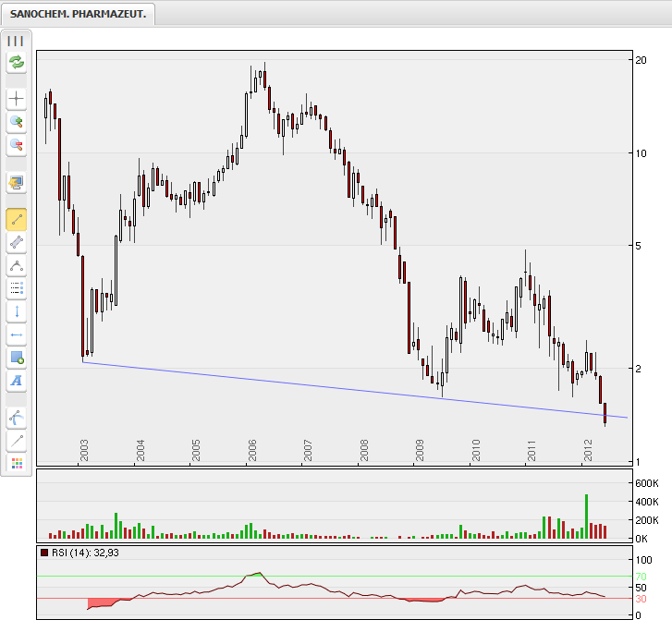Select the vertical double-arrow tool

[17, 311]
